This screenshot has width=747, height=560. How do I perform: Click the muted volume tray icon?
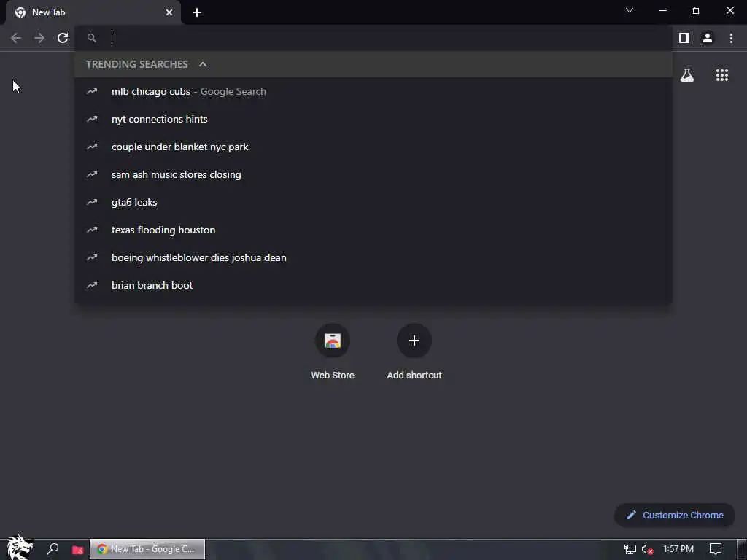tap(647, 550)
